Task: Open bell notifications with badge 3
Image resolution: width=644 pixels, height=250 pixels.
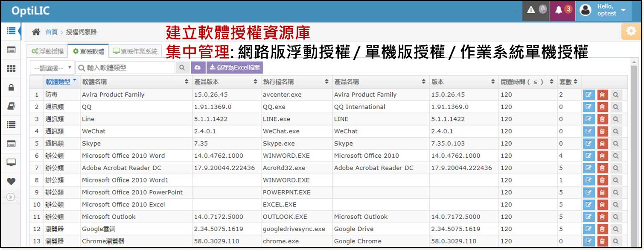Action: [x=562, y=10]
